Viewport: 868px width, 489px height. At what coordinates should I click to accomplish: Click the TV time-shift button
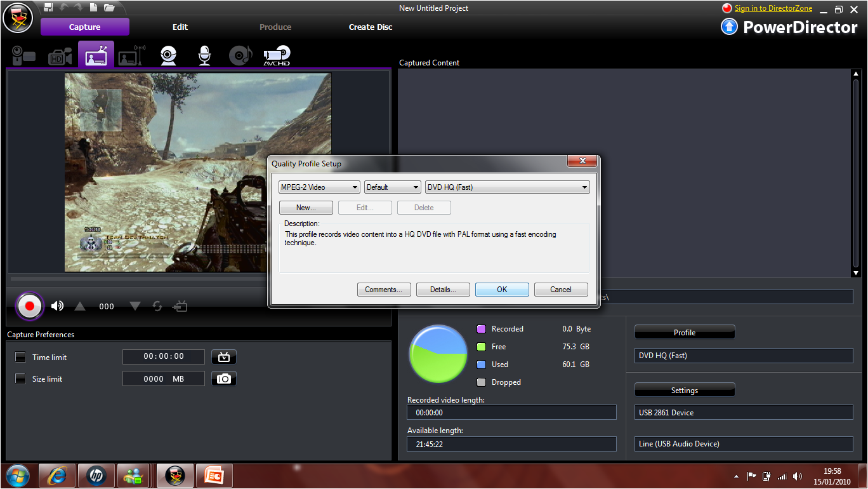click(x=224, y=357)
